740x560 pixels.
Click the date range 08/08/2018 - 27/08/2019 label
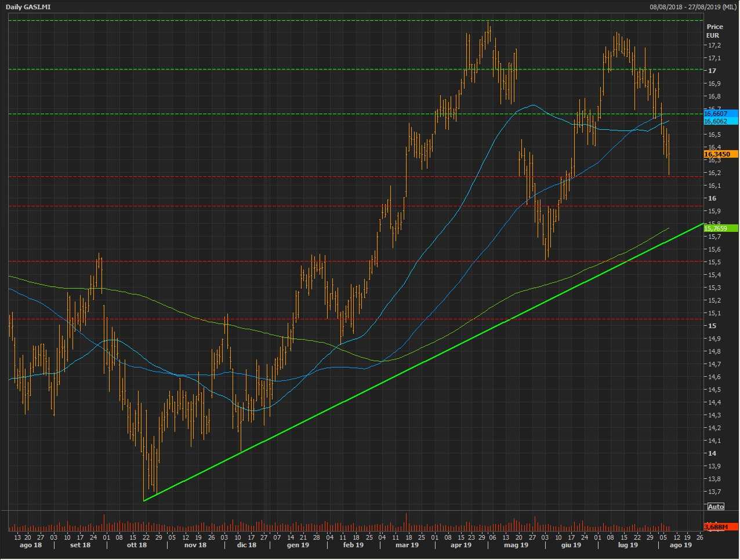(693, 7)
